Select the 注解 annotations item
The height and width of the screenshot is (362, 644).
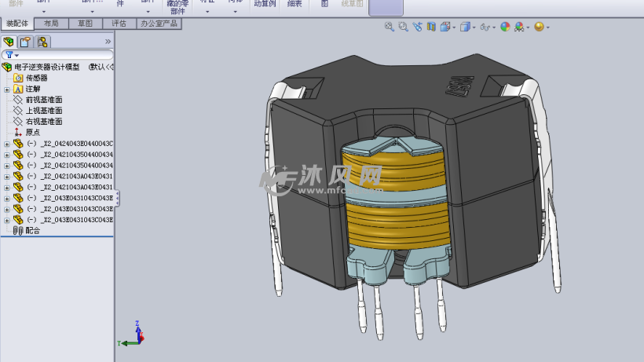pos(33,89)
